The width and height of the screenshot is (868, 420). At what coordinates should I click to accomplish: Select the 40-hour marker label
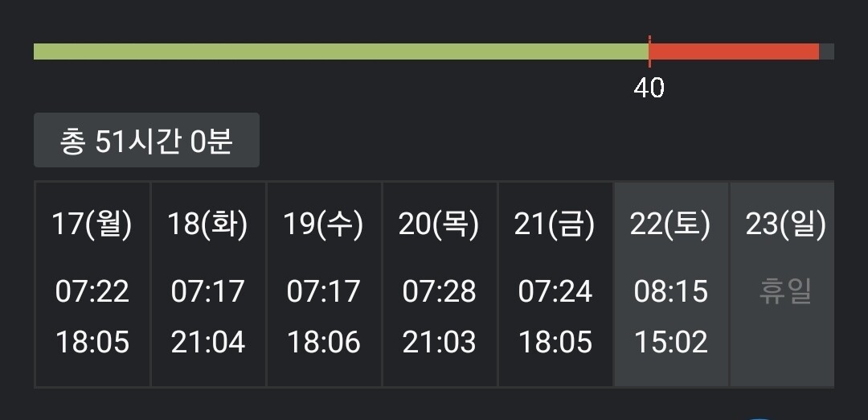(649, 88)
